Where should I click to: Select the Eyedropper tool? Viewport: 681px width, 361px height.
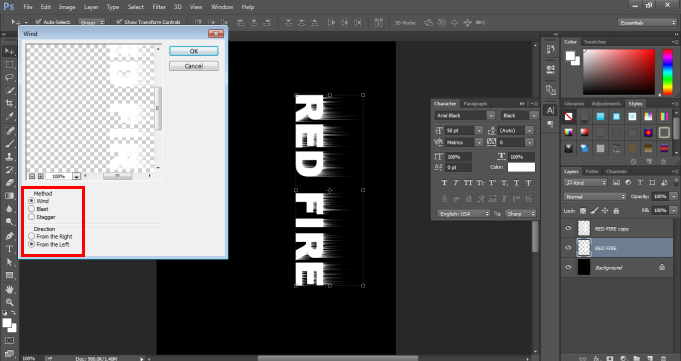[x=9, y=116]
